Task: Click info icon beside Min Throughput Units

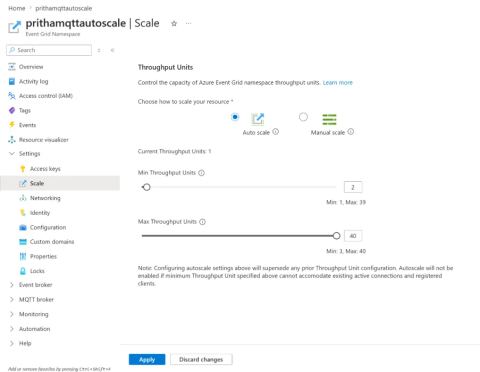Action: 201,173
